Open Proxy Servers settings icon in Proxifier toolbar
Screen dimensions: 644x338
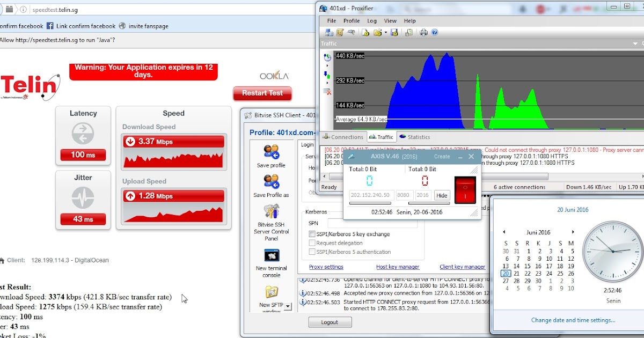[x=329, y=32]
